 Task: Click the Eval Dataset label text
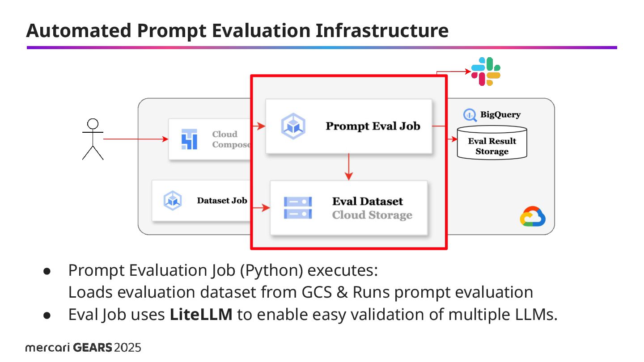[368, 202]
